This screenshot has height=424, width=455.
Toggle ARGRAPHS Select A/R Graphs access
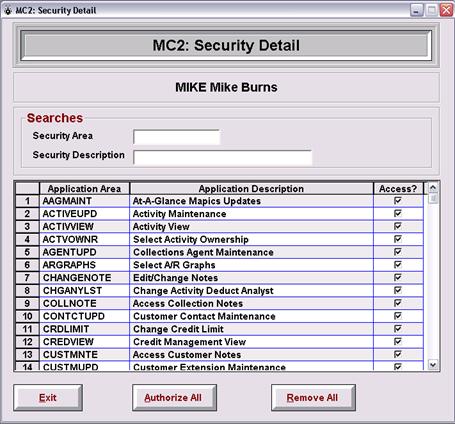click(x=398, y=265)
